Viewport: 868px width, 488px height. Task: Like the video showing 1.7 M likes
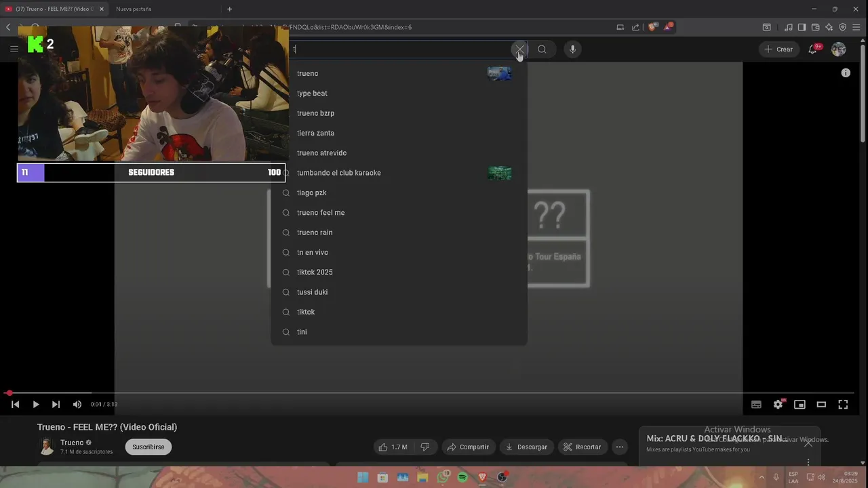coord(393,447)
